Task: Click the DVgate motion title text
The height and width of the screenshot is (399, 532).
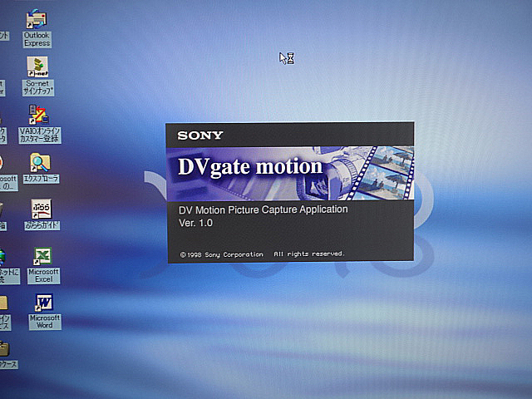Action: [249, 166]
